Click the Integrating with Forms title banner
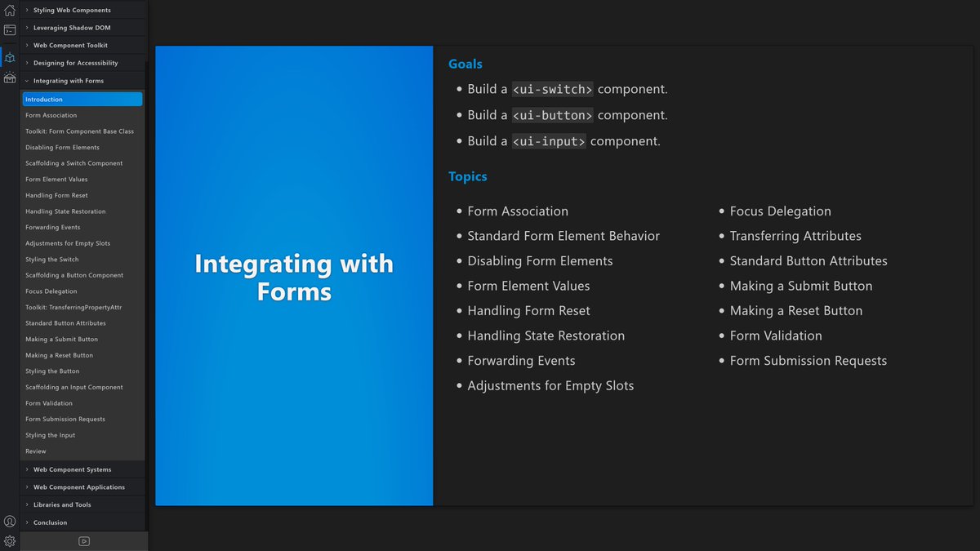 (x=294, y=278)
